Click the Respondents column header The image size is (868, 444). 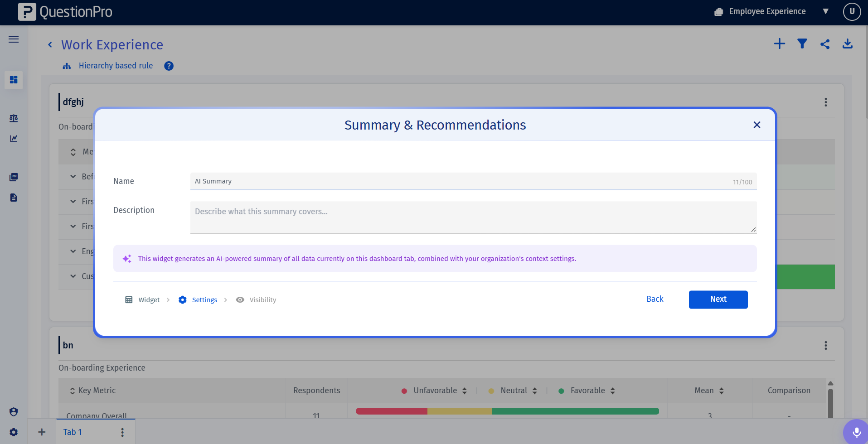316,391
